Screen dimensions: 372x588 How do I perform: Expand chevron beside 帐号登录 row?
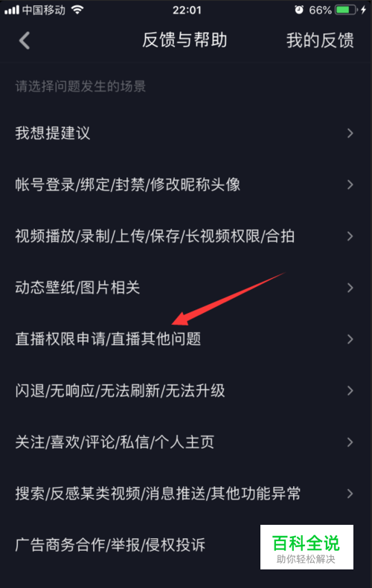coord(350,184)
